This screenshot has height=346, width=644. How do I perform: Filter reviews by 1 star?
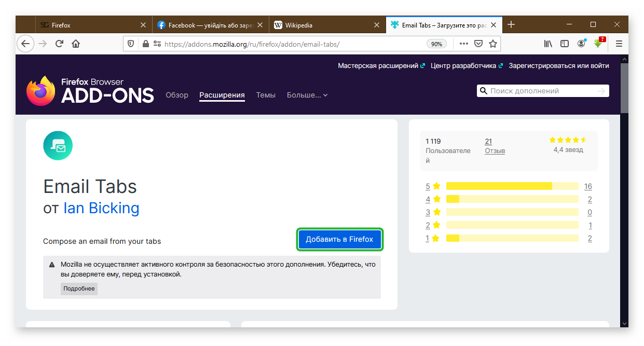433,238
